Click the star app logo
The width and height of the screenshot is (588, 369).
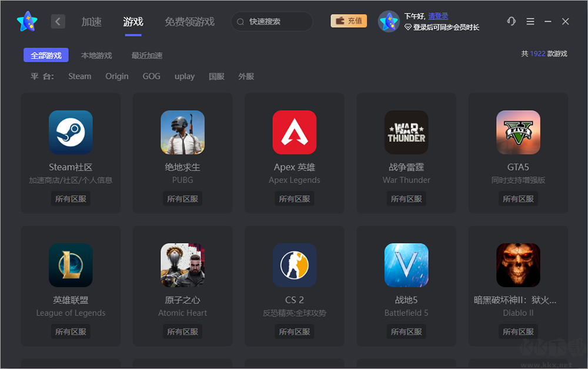pos(28,21)
